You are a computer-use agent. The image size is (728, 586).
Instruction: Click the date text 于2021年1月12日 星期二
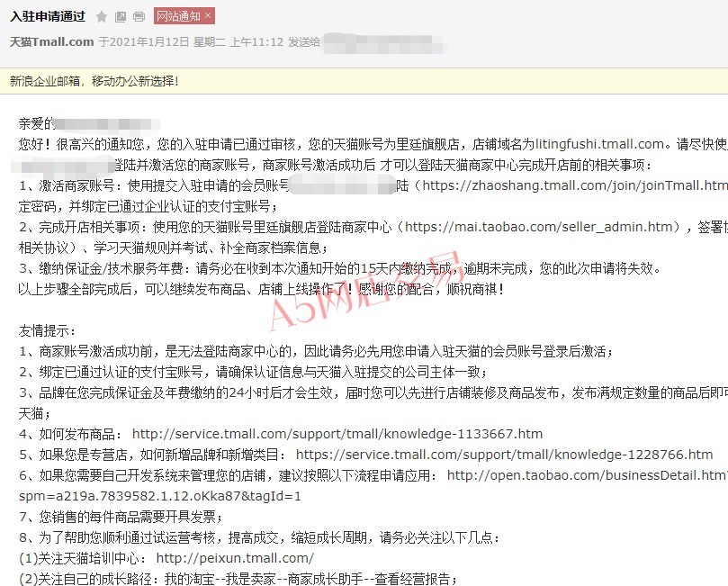162,41
